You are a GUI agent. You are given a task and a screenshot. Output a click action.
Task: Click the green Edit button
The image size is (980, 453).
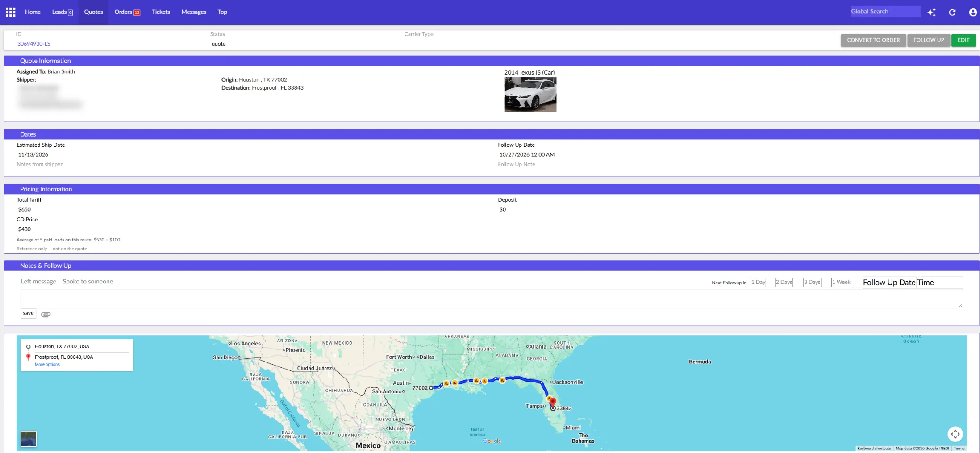[x=963, y=40]
